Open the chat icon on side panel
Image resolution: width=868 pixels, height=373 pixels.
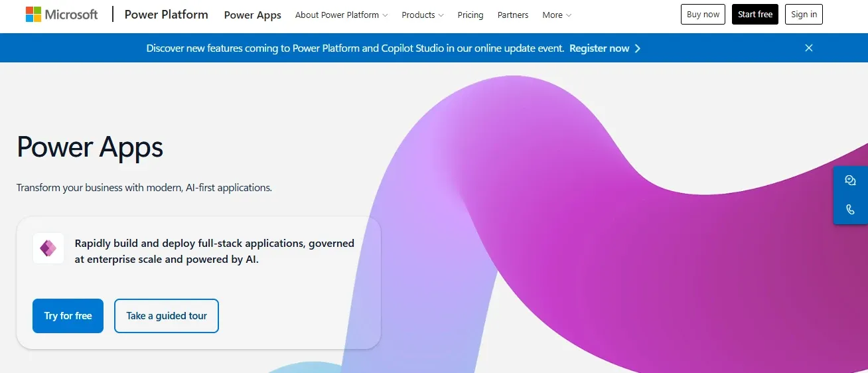click(850, 181)
